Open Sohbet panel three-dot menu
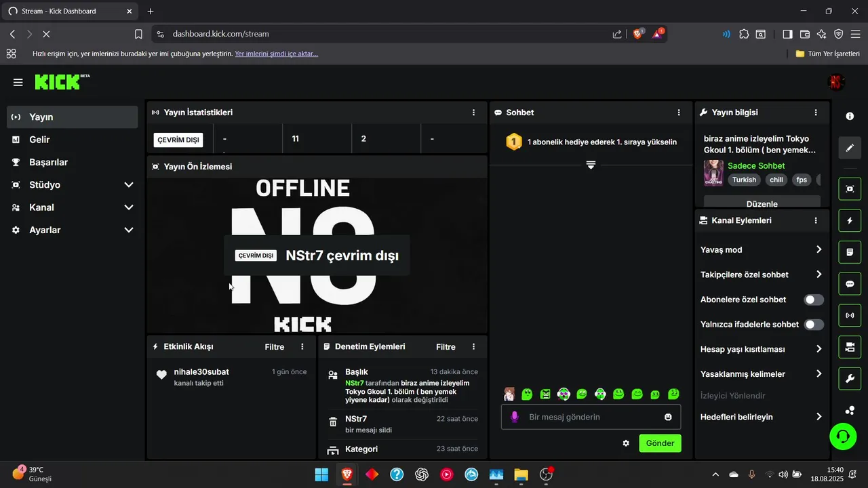Screen dimensions: 868x488 point(679,113)
